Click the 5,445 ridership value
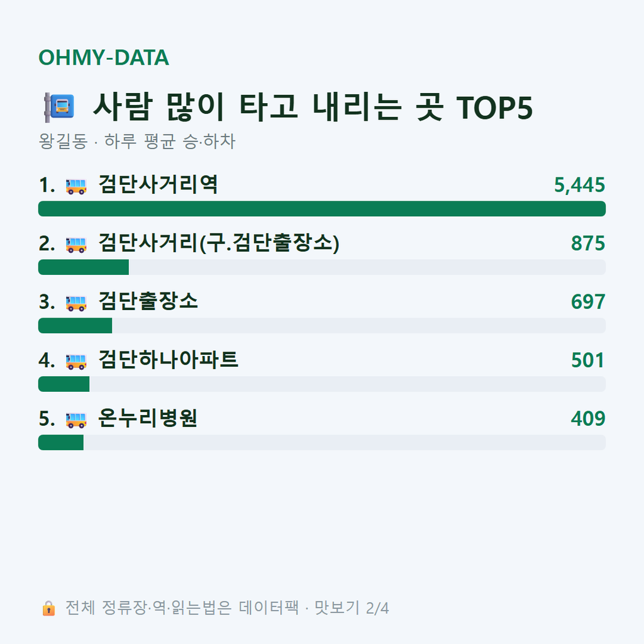 point(579,185)
